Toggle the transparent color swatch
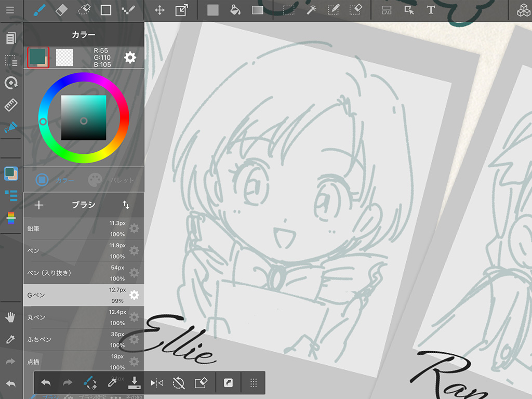The width and height of the screenshot is (532, 399). [x=64, y=57]
